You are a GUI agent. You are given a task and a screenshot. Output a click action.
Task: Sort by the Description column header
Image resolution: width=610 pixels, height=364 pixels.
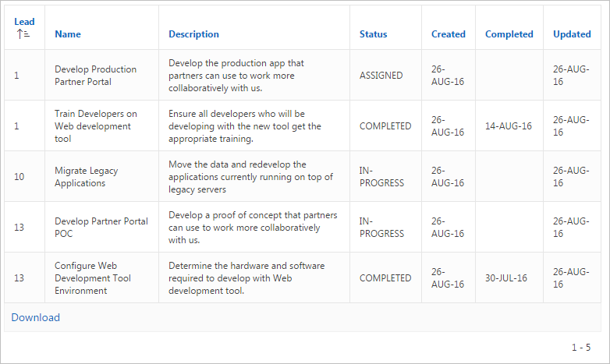click(193, 34)
